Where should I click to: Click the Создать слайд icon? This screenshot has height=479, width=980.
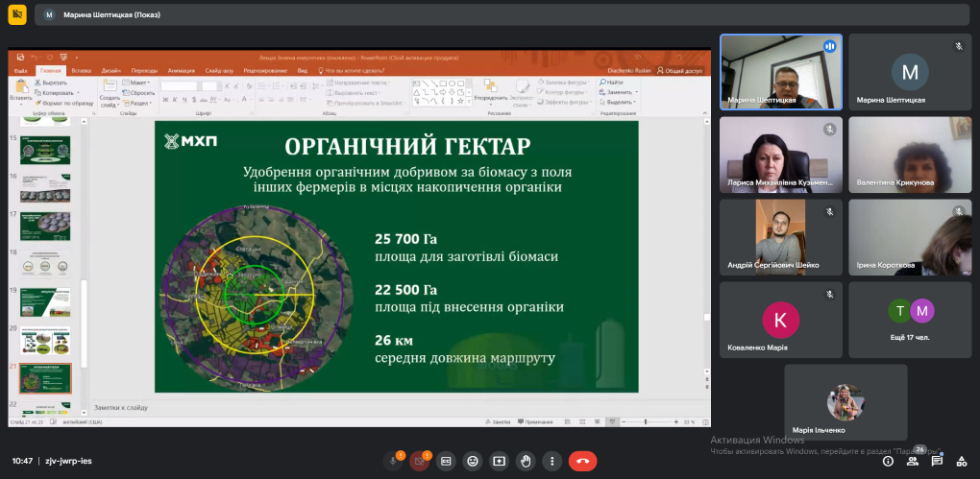point(110,87)
